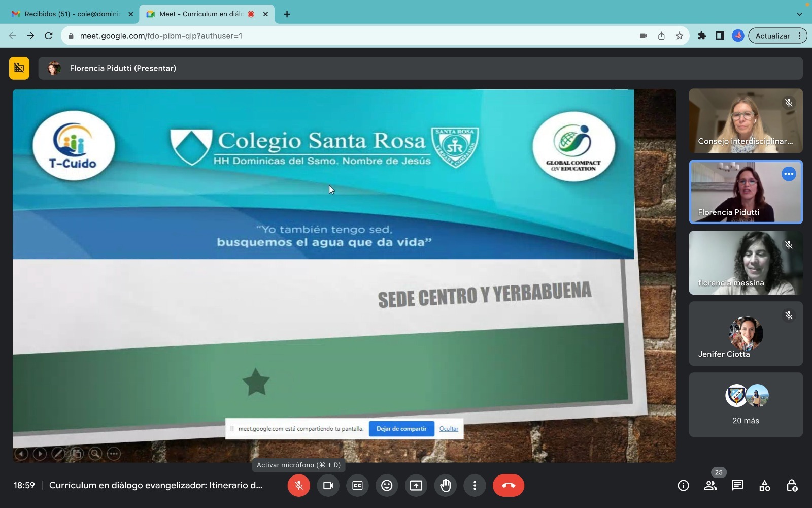Reload the Meet page
This screenshot has height=508, width=812.
pos(49,36)
